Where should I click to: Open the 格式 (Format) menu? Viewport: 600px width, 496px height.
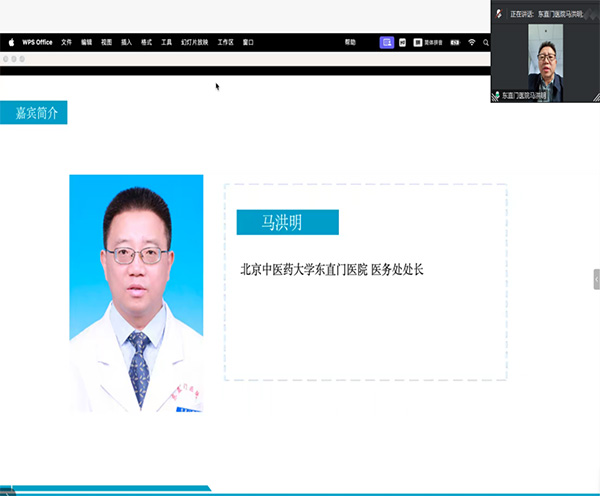146,43
